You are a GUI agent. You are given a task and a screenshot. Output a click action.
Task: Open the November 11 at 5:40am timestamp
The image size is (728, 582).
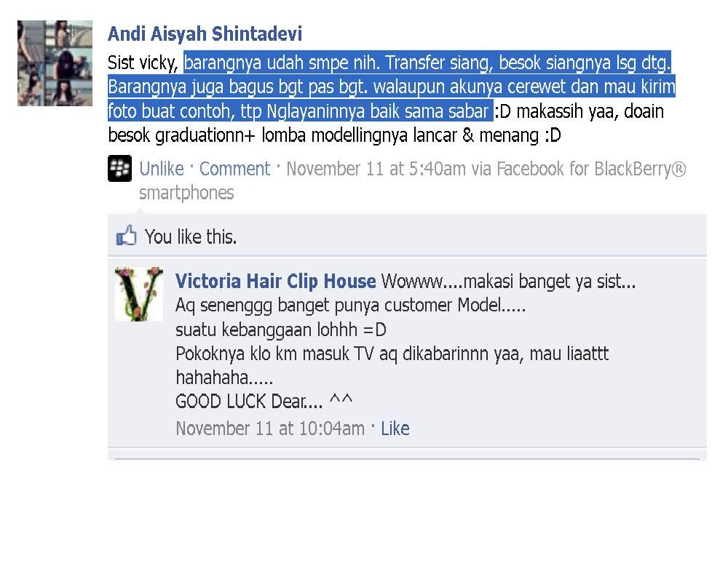pyautogui.click(x=376, y=169)
